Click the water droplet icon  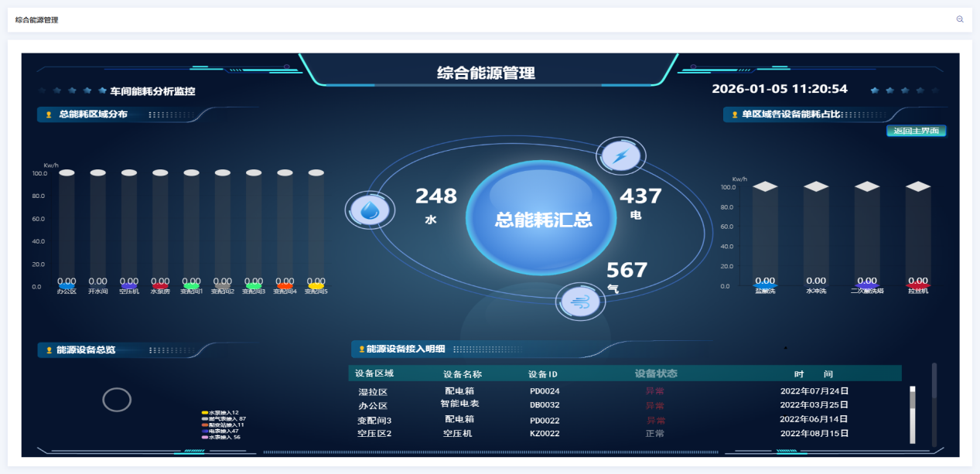(369, 210)
